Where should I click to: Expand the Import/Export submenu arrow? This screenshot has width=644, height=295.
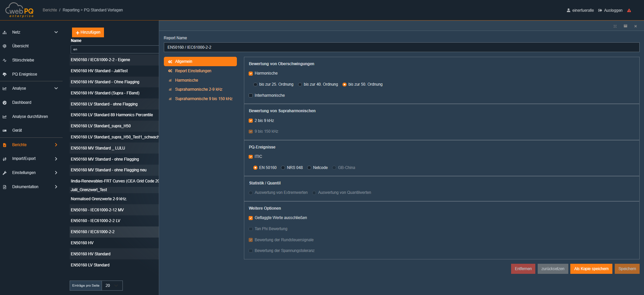56,159
